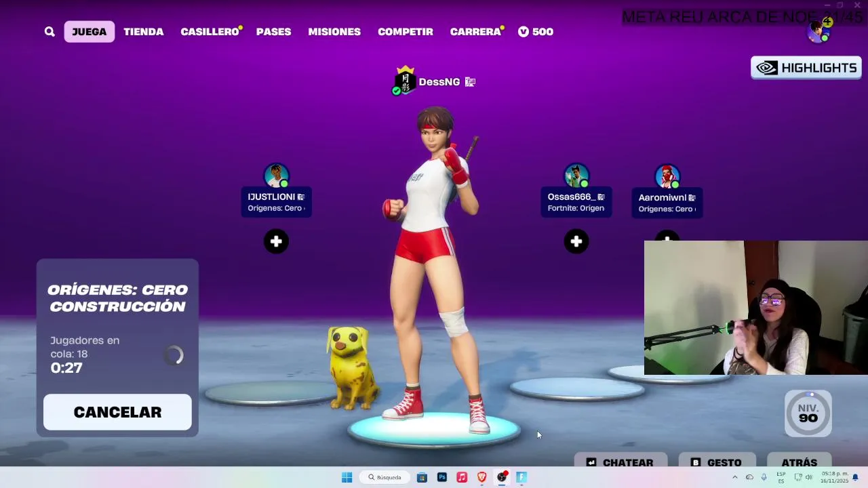The width and height of the screenshot is (868, 488).
Task: Select IJUSTLIONI's avatar
Action: [x=277, y=176]
